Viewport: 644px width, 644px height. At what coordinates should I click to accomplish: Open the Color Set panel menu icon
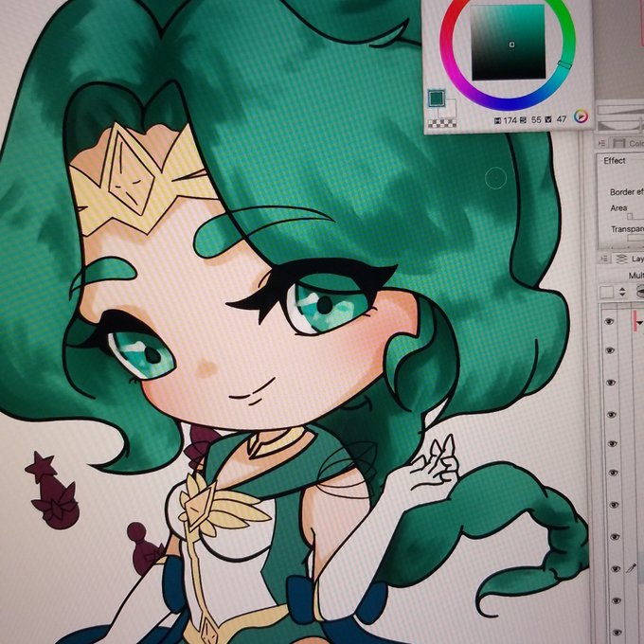pyautogui.click(x=602, y=143)
